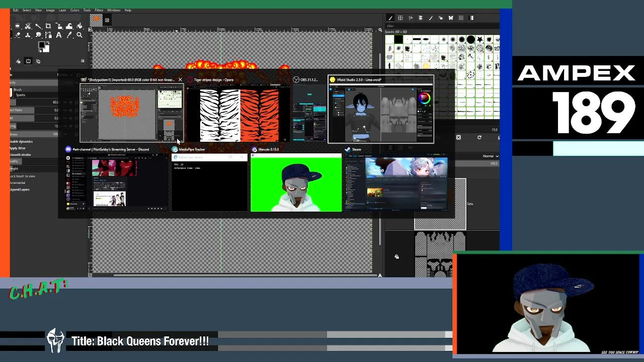Select the Zoom magnifier tool
The height and width of the screenshot is (362, 644).
79,35
